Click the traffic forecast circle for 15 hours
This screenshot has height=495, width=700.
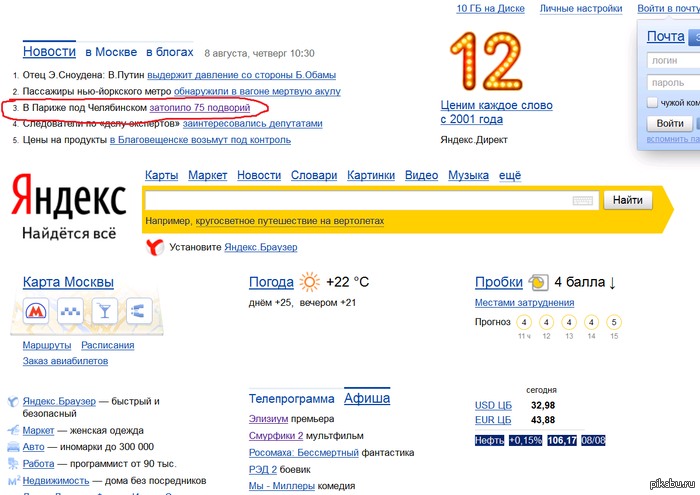[614, 322]
